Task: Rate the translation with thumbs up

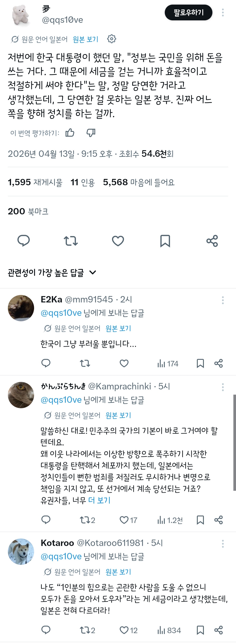Action: point(70,133)
